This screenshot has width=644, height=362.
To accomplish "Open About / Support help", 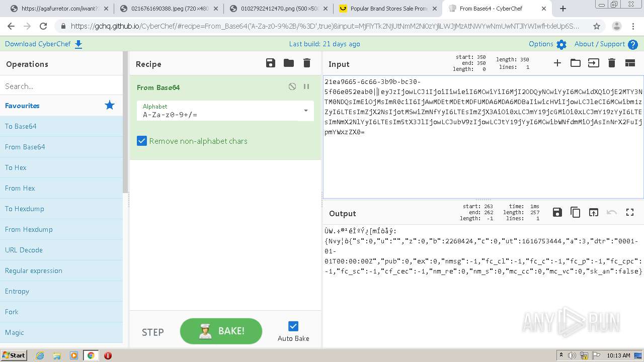I will click(x=606, y=44).
